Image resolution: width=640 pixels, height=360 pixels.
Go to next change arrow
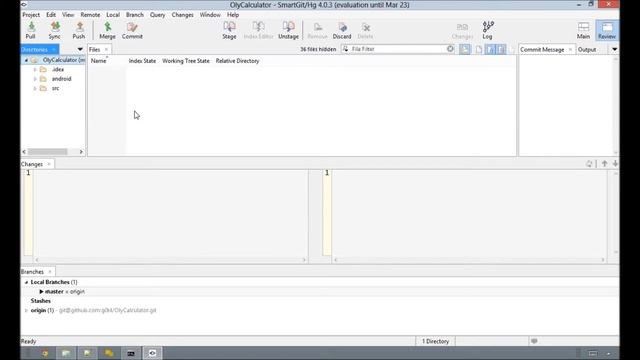tap(615, 164)
